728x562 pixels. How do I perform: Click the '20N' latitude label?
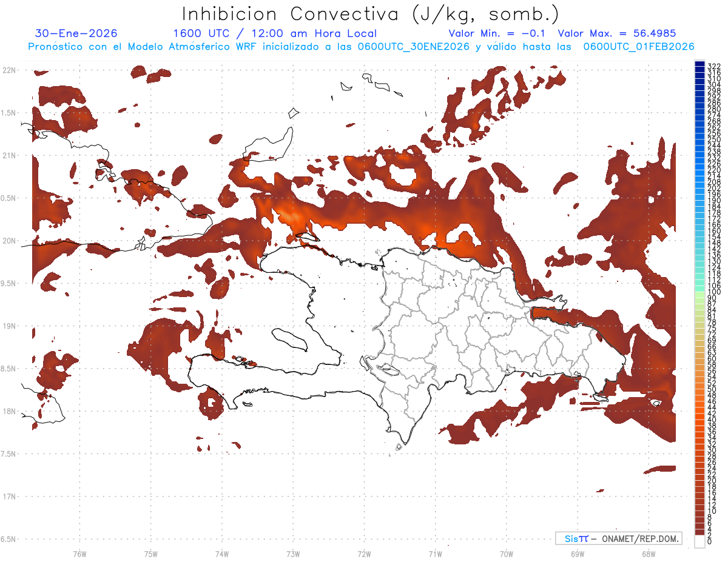(8, 241)
